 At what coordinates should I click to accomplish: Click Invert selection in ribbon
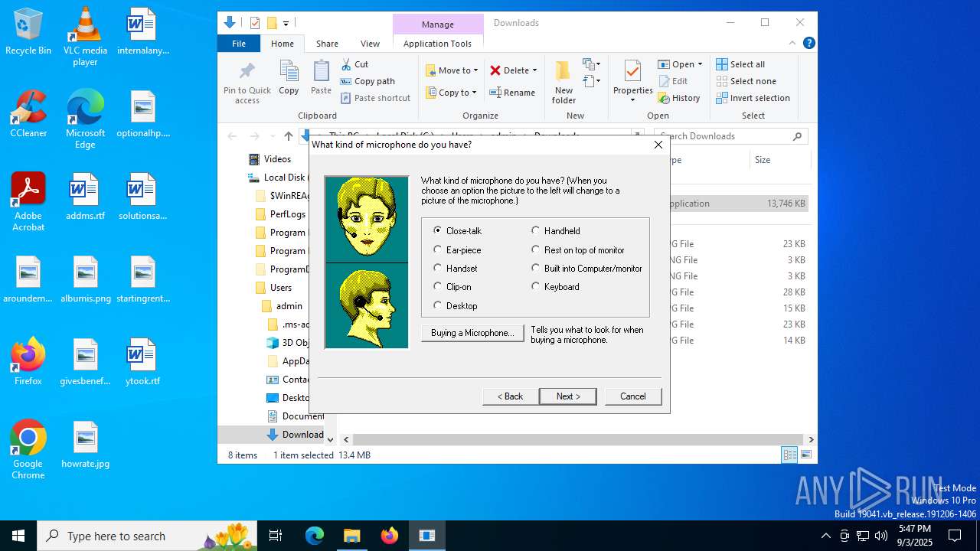coord(753,98)
